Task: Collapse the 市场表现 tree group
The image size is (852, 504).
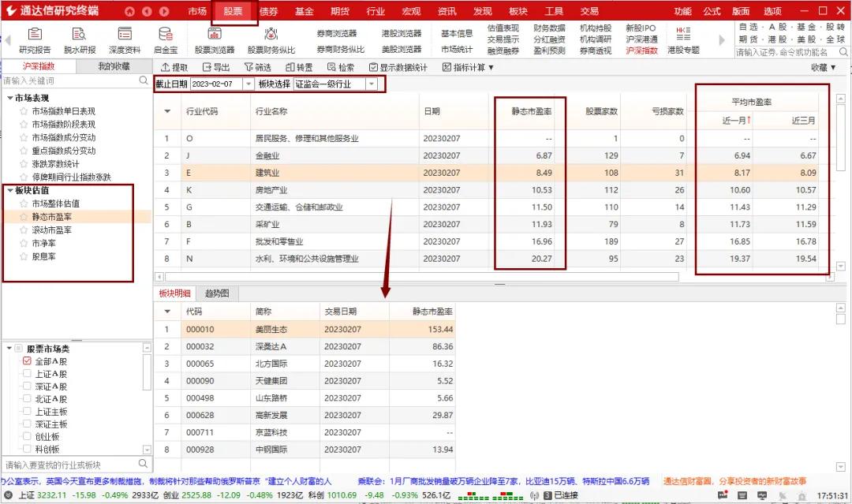Action: [x=9, y=99]
